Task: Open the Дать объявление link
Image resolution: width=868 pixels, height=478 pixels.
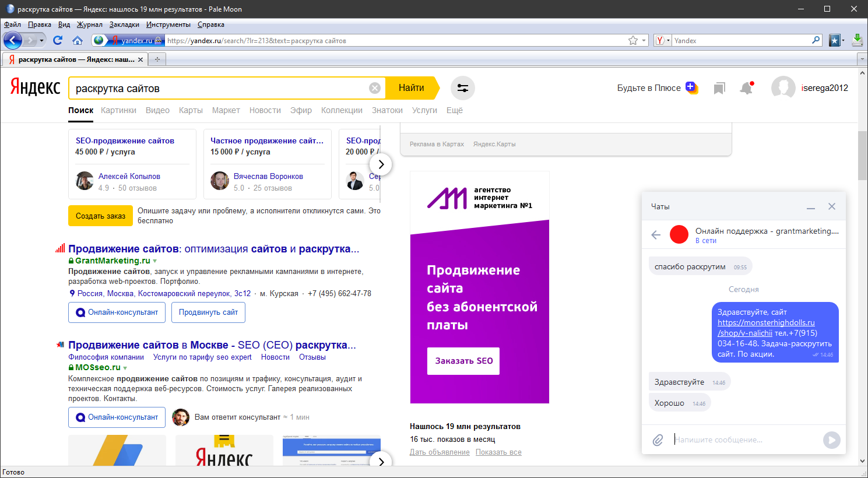Action: tap(440, 452)
